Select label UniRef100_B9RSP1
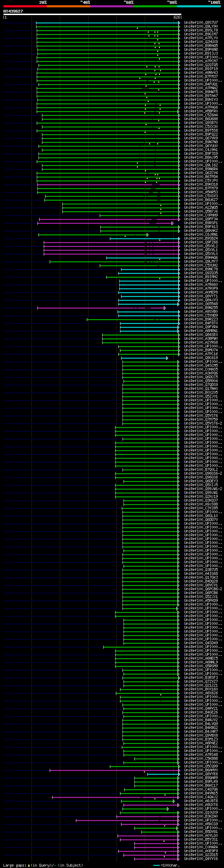The width and height of the screenshot is (224, 868). (x=201, y=223)
